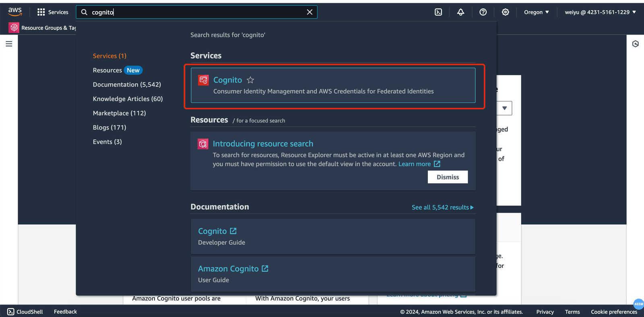Open the Privacy footer link
644x317 pixels.
[x=545, y=312]
